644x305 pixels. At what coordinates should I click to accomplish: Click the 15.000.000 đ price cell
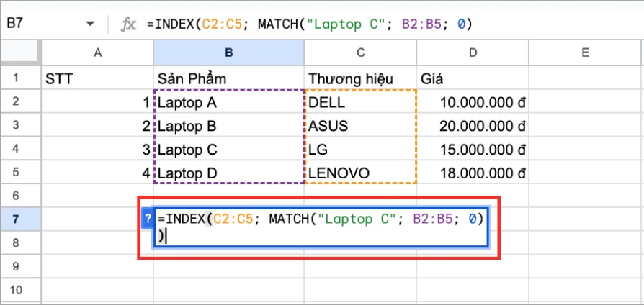[473, 149]
